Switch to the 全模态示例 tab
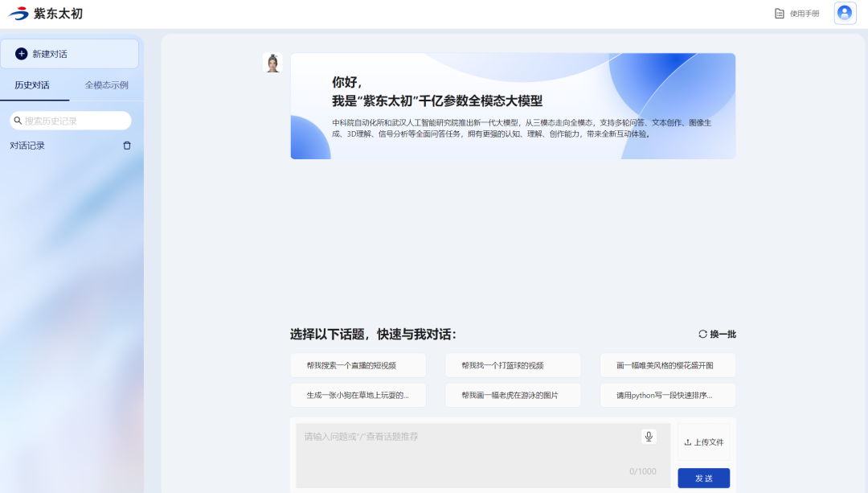 [x=107, y=84]
